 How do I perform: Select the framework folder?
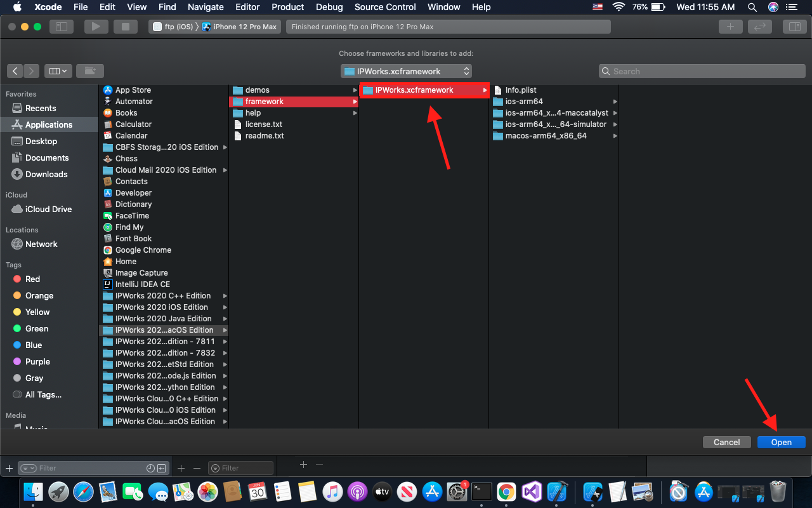coord(294,102)
